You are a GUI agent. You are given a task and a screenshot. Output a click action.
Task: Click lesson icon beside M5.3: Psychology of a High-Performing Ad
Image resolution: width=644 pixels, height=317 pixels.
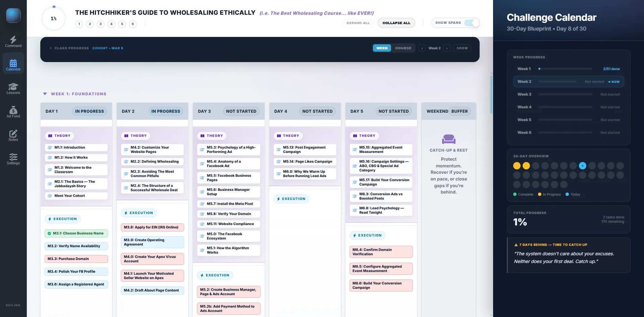(202, 150)
